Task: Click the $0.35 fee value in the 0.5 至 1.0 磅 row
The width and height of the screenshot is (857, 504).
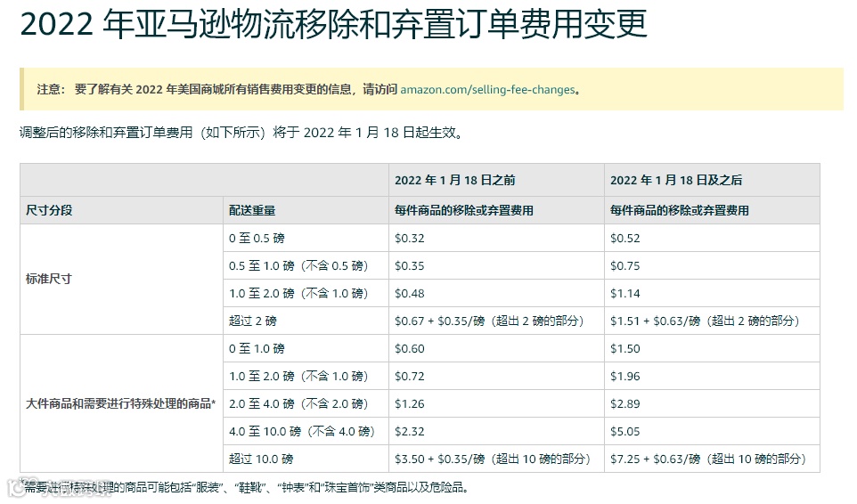Action: tap(410, 266)
